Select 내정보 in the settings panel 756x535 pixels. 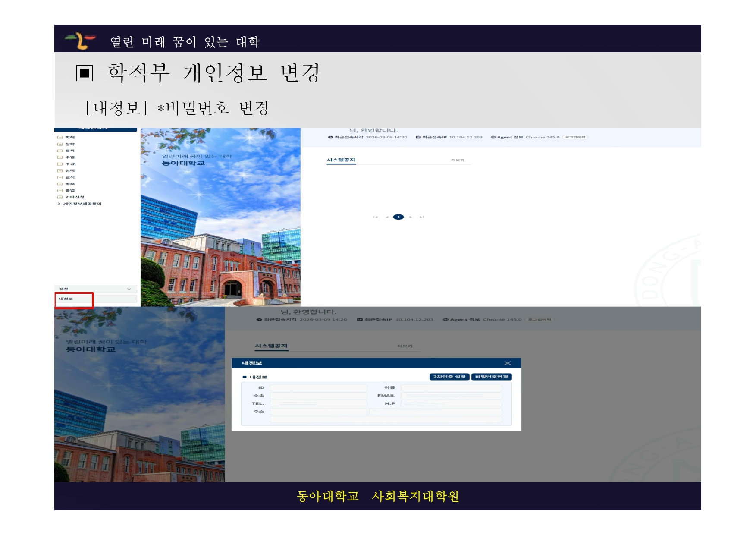click(66, 299)
